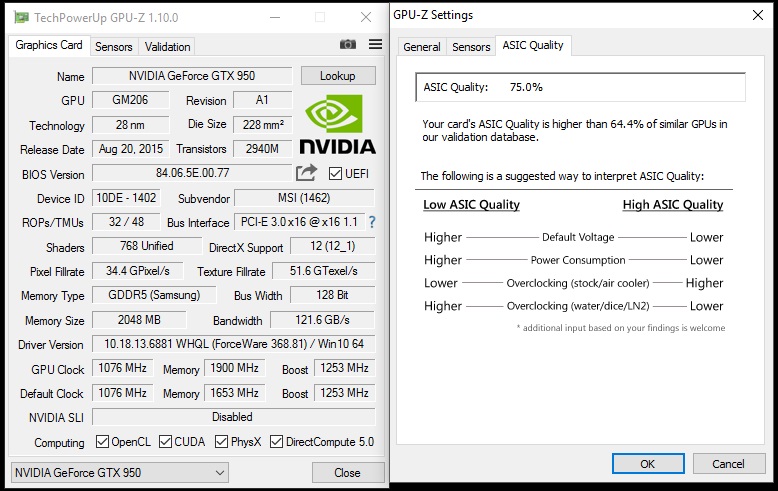The image size is (778, 491).
Task: Click the ROPs/TMUs value 32 / 48
Action: (126, 222)
